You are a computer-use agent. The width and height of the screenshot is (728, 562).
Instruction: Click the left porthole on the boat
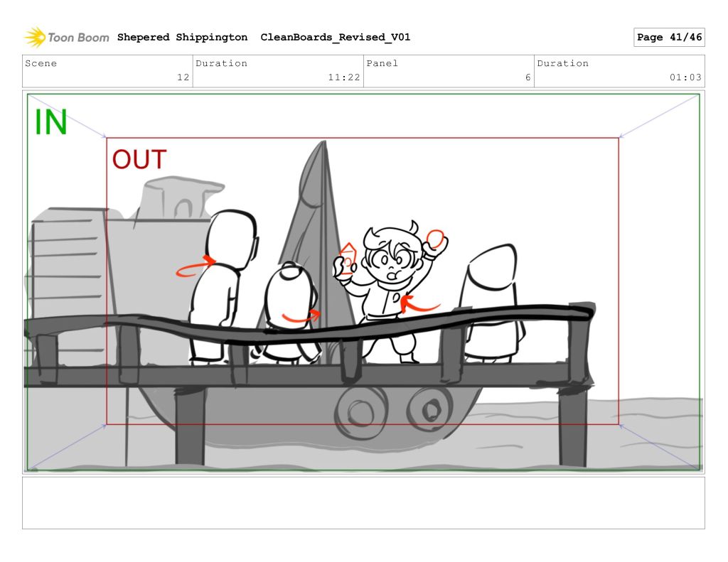(x=353, y=410)
